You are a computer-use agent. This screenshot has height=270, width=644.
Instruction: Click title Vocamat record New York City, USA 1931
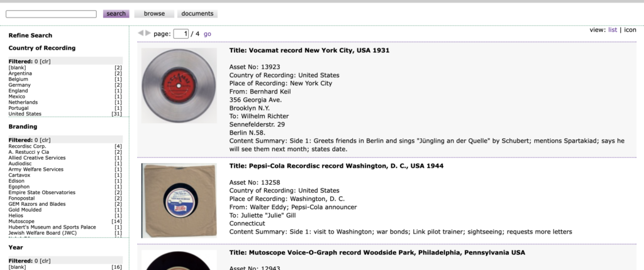[x=309, y=50]
